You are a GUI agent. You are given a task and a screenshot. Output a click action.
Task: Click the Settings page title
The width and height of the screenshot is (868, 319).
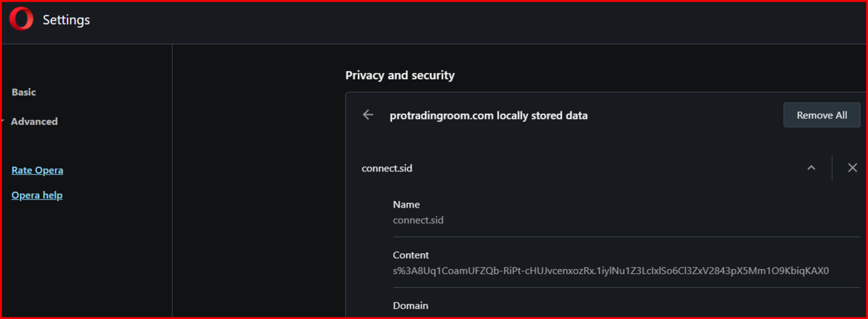click(66, 20)
